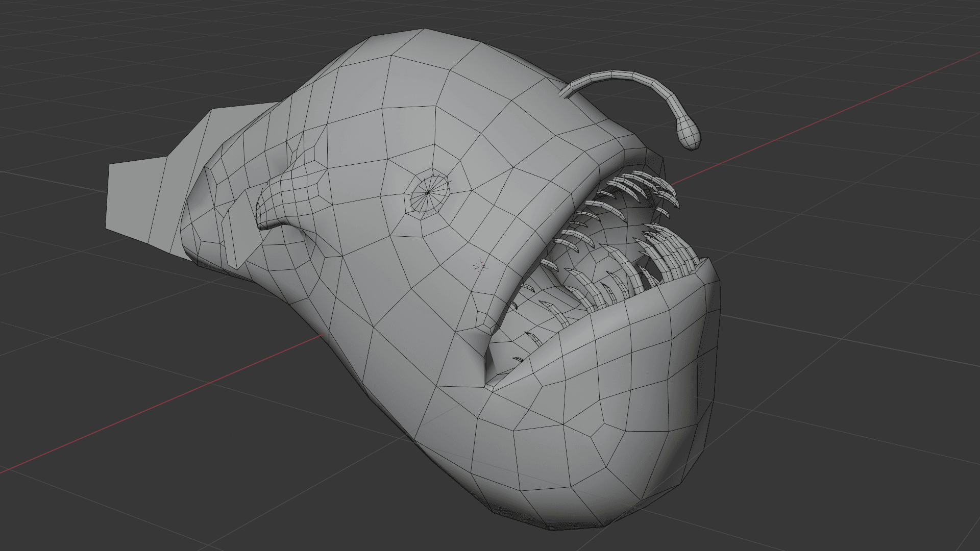Click the 3D cursor crosshair on the fish's cheek
The height and width of the screenshot is (551, 980).
[x=479, y=266]
